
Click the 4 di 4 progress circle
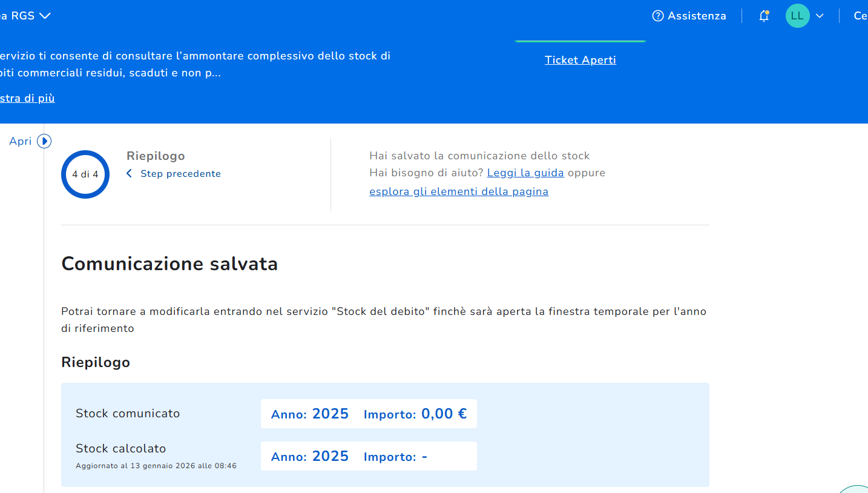pyautogui.click(x=85, y=174)
